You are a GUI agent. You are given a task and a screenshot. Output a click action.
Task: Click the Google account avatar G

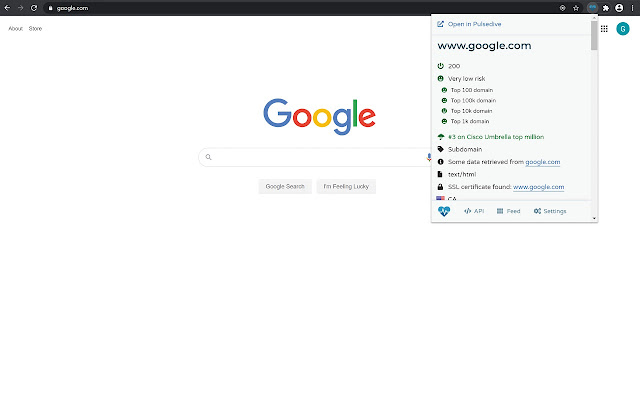click(623, 29)
